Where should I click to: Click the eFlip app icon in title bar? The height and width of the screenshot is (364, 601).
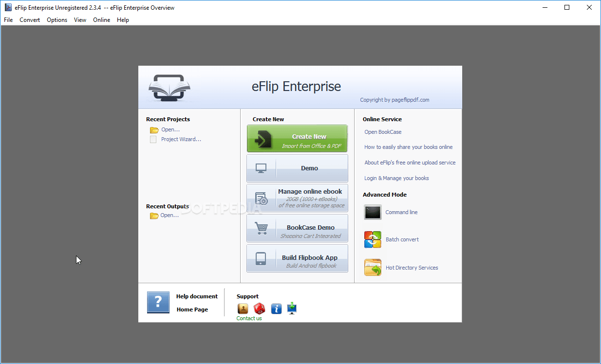pyautogui.click(x=8, y=8)
